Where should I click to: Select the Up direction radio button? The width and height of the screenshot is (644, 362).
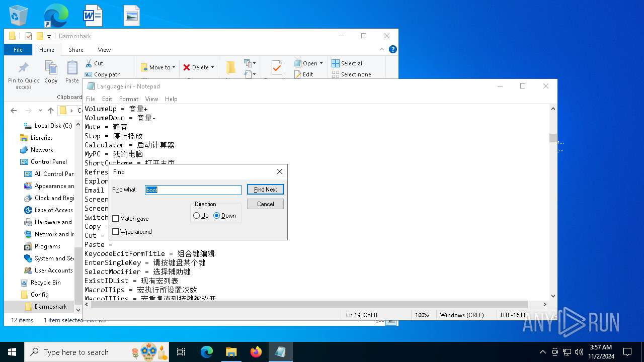tap(197, 216)
